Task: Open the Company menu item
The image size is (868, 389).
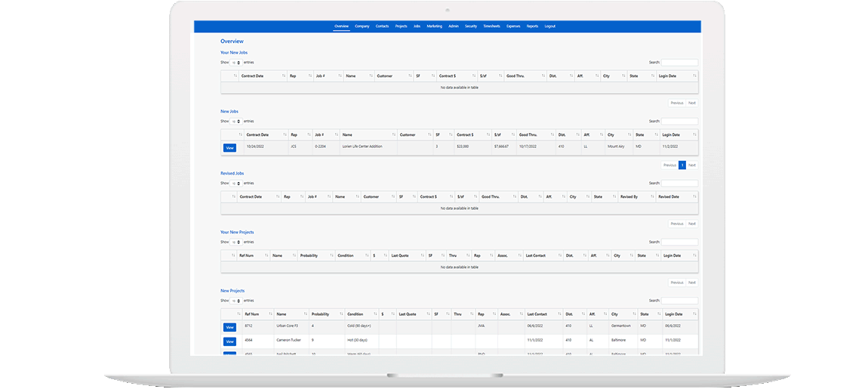Action: pyautogui.click(x=362, y=26)
